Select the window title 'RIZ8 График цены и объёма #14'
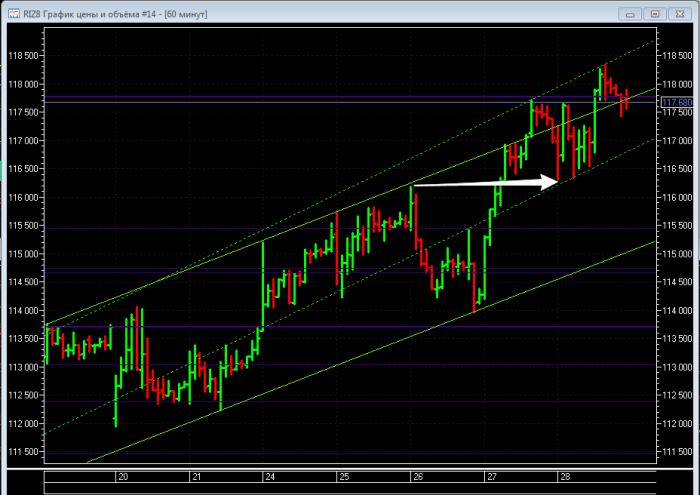This screenshot has height=495, width=700. [89, 14]
